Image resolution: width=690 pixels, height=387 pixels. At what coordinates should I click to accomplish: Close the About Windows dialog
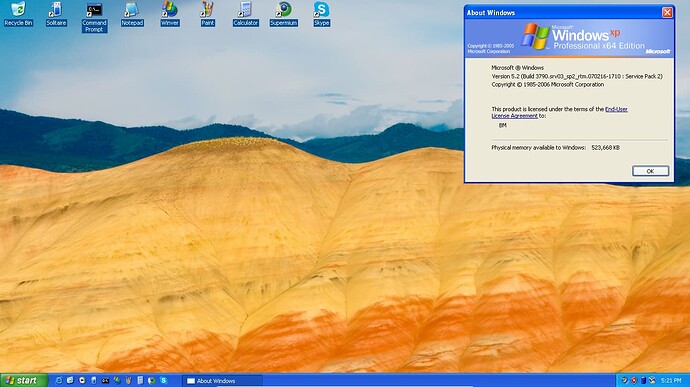(667, 12)
